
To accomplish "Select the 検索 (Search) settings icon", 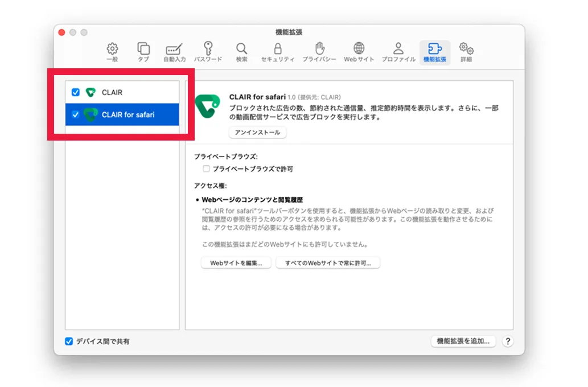I will coord(241,52).
